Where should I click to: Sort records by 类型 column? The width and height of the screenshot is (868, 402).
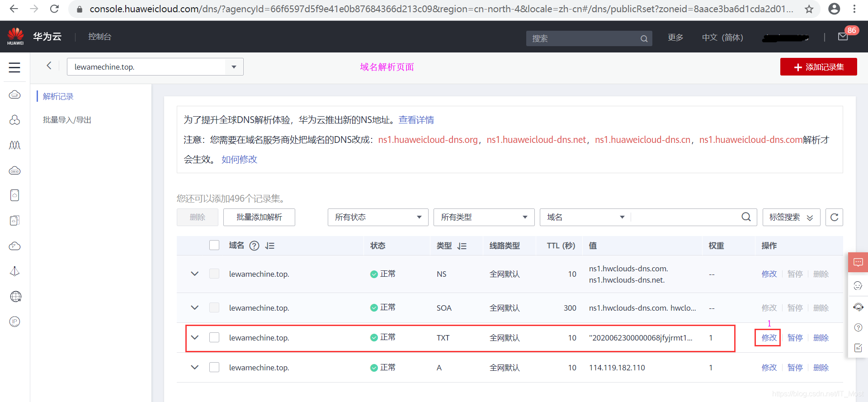(462, 246)
